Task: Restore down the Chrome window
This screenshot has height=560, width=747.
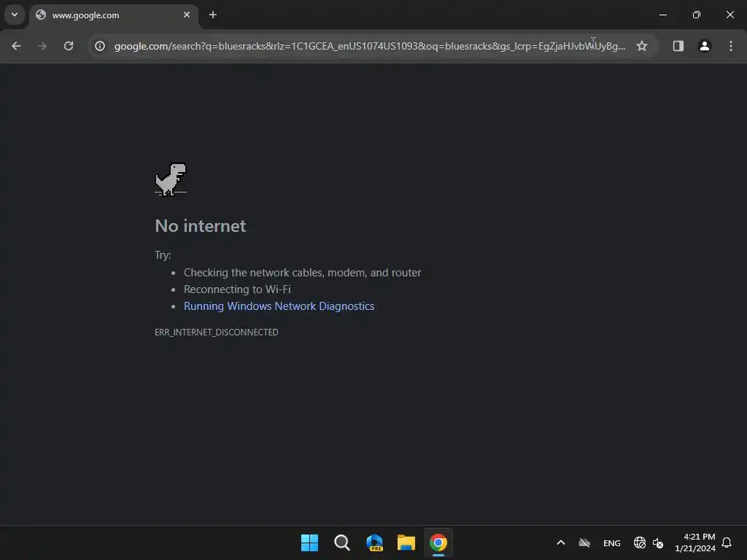Action: coord(697,15)
